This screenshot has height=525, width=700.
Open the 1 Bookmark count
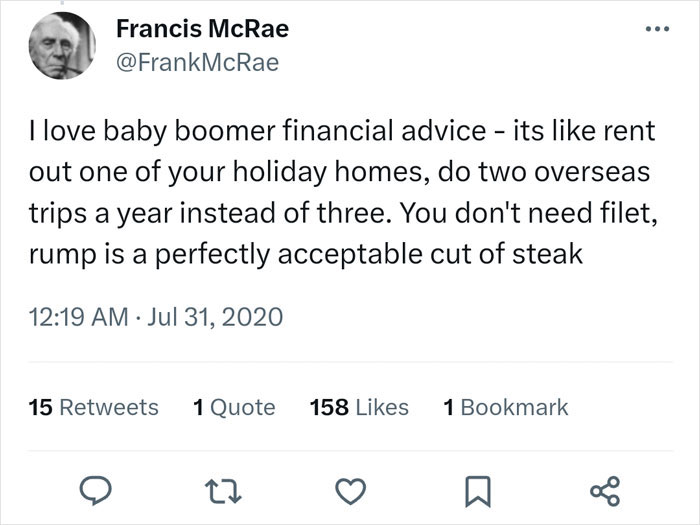pos(505,407)
